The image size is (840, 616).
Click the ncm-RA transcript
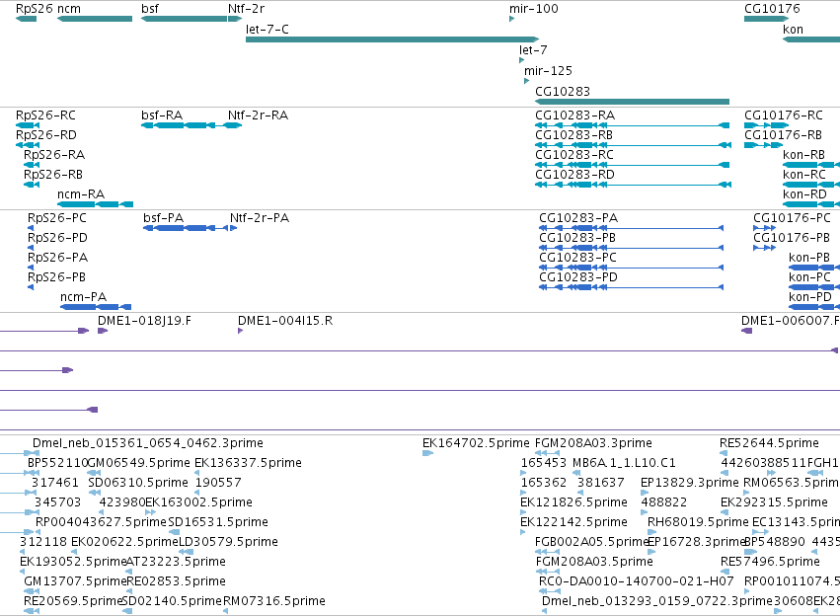(95, 204)
